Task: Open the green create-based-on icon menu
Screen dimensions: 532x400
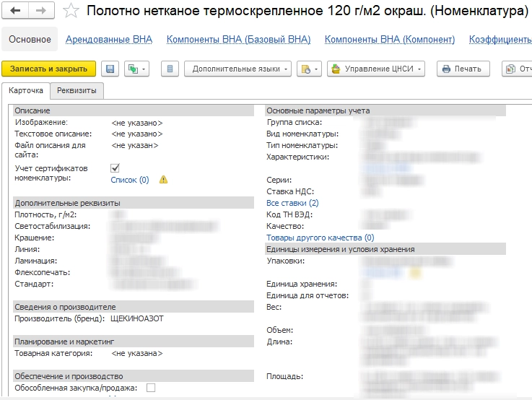Action: [x=136, y=69]
